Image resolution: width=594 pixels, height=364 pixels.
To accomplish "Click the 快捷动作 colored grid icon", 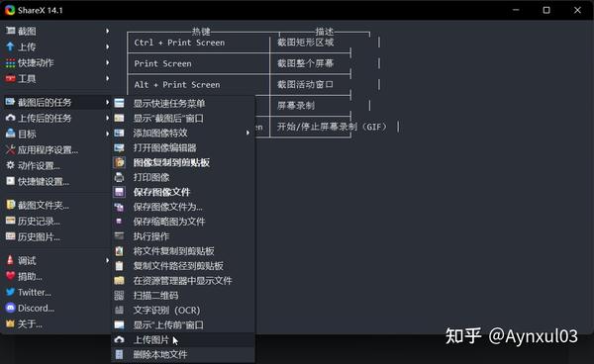I will click(10, 63).
